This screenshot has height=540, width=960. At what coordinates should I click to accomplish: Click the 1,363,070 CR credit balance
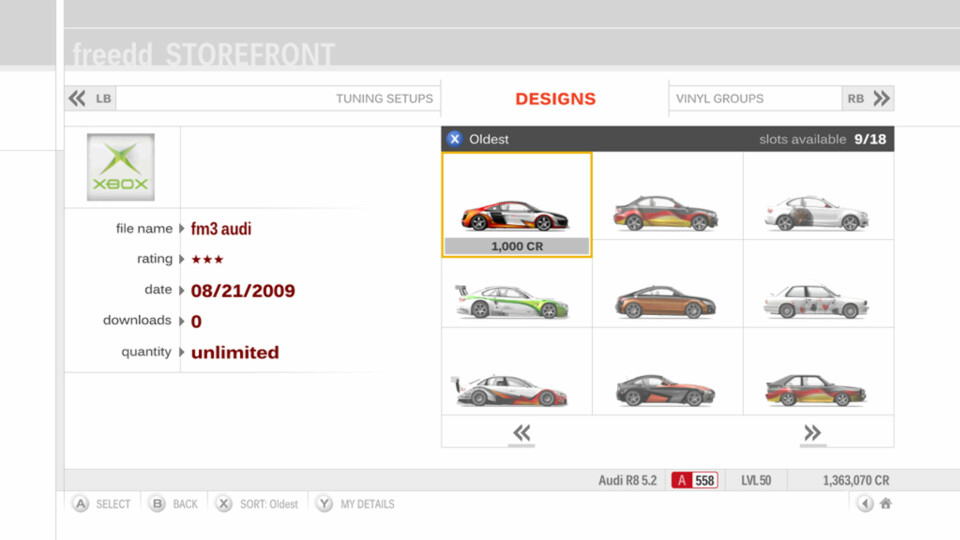pos(856,481)
